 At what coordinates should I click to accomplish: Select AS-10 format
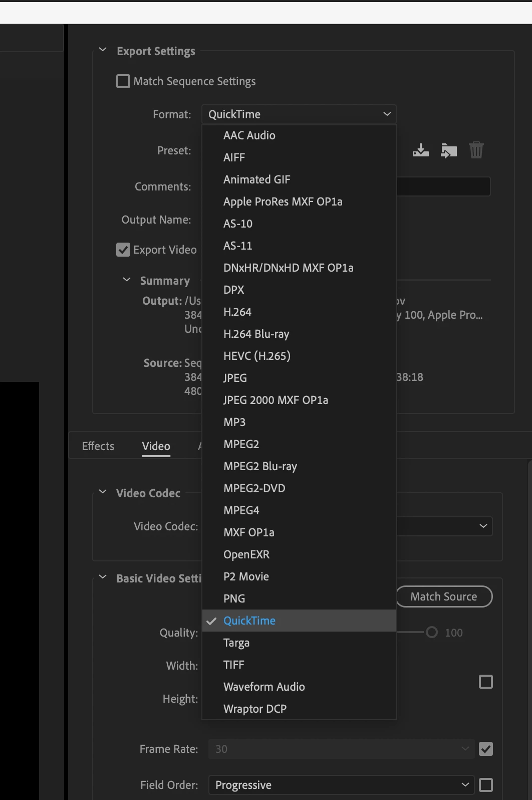[x=299, y=224]
